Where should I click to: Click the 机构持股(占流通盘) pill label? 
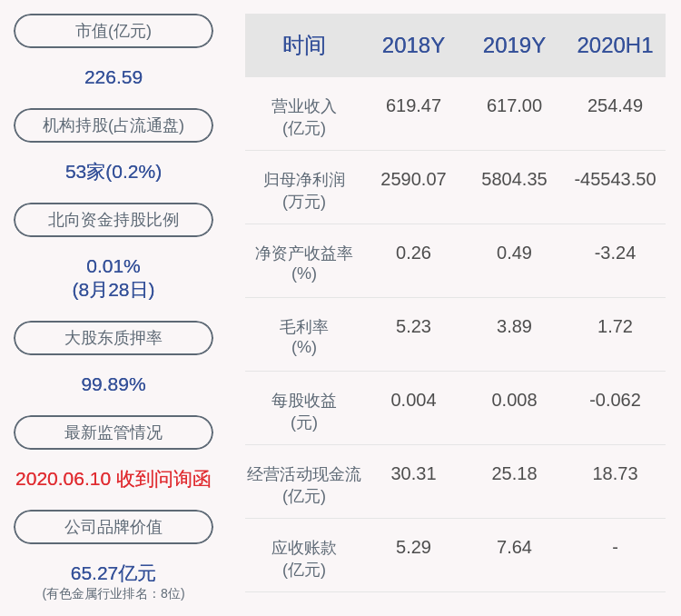coord(113,125)
